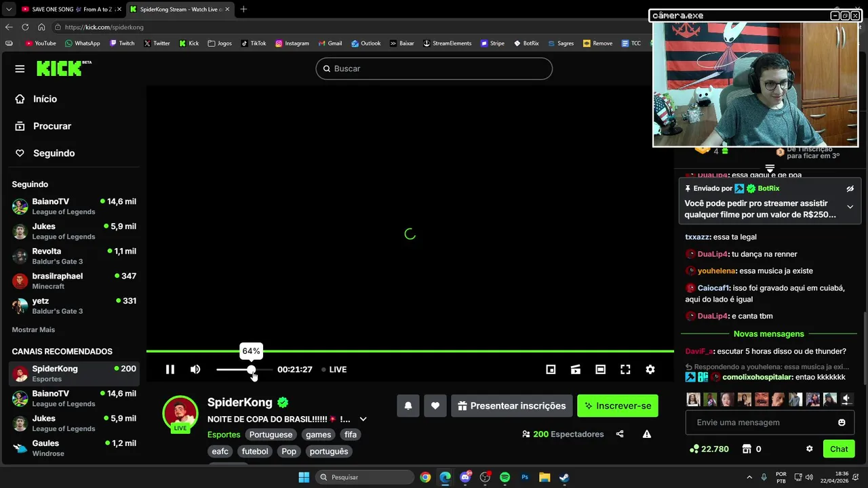Viewport: 868px width, 488px height.
Task: Follow SpiderKong with the heart button
Action: (x=435, y=406)
